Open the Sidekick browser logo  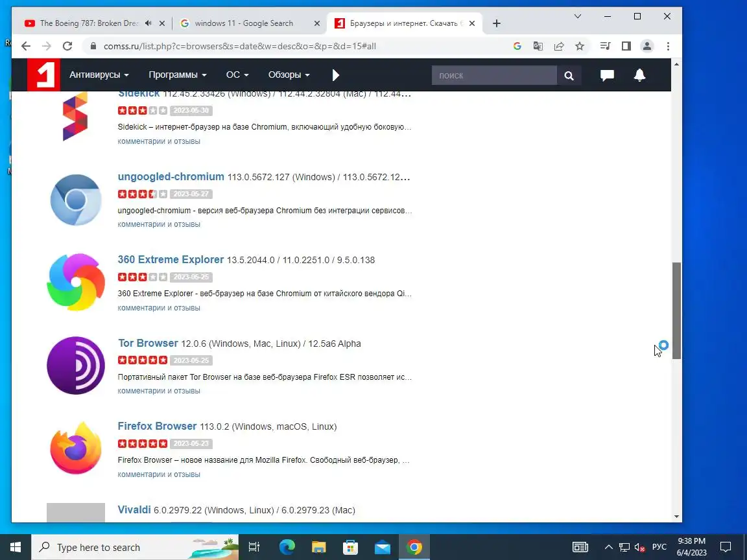coord(75,117)
